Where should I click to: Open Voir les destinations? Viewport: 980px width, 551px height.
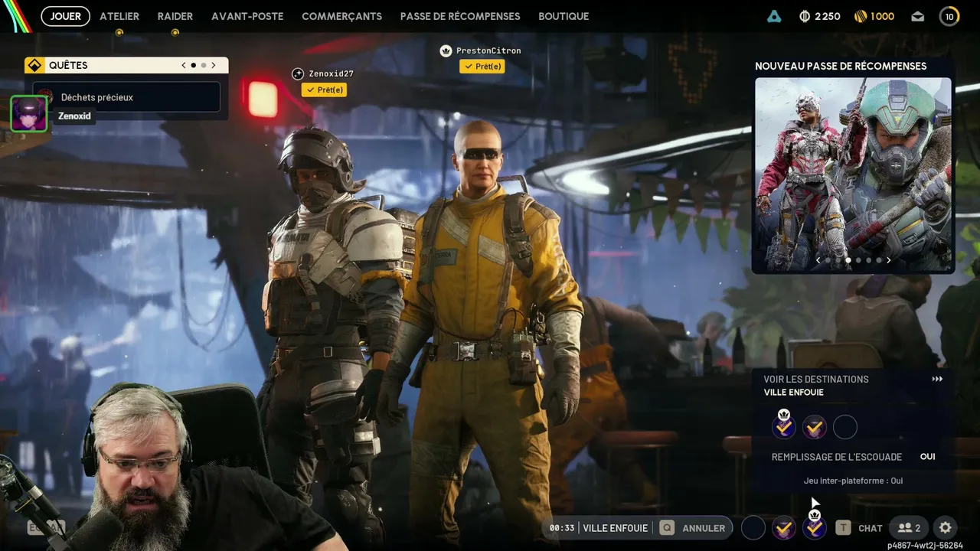pyautogui.click(x=816, y=379)
